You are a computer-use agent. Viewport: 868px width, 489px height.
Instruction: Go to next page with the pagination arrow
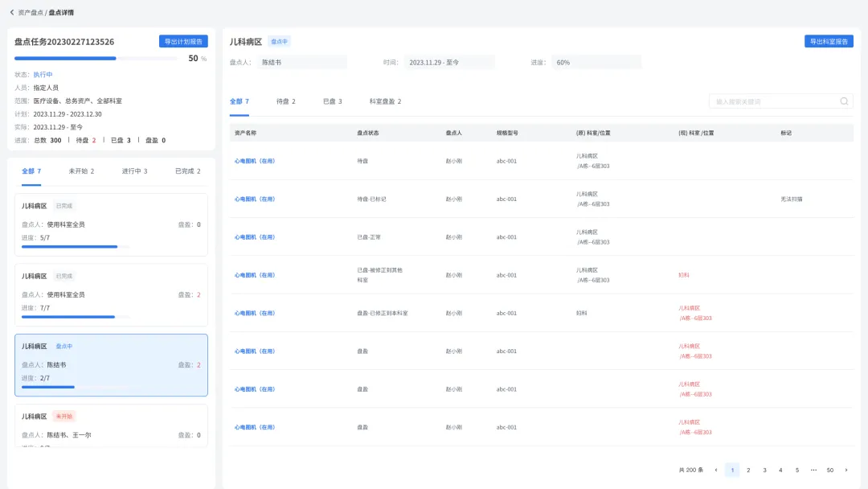845,471
